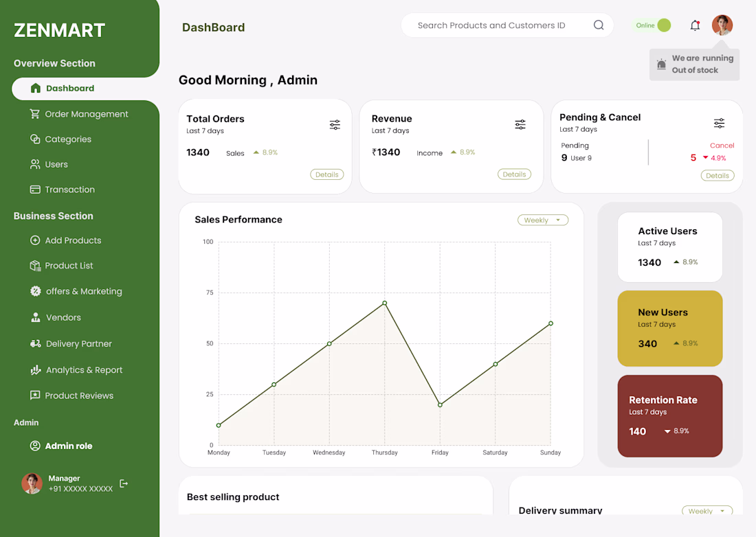View Product Reviews page
756x537 pixels.
pos(79,396)
